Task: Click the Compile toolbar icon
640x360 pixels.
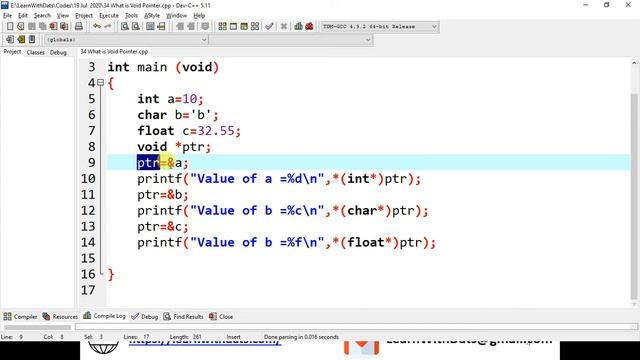Action: pos(222,27)
